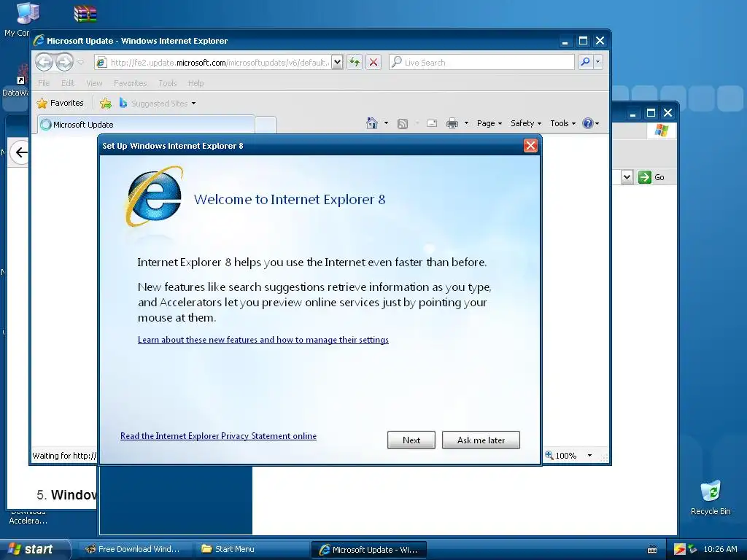
Task: Click Add to Favorites Bar icon
Action: pyautogui.click(x=106, y=103)
